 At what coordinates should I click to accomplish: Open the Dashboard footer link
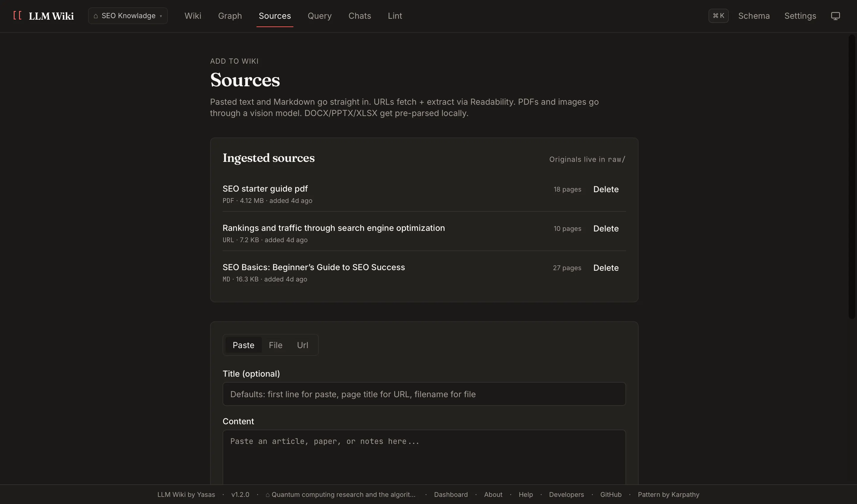[451, 494]
